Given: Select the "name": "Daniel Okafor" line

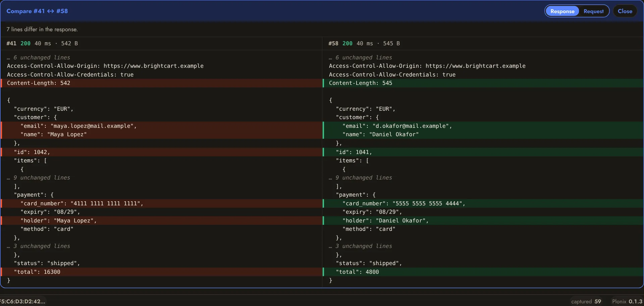Looking at the screenshot, I should pyautogui.click(x=483, y=135).
